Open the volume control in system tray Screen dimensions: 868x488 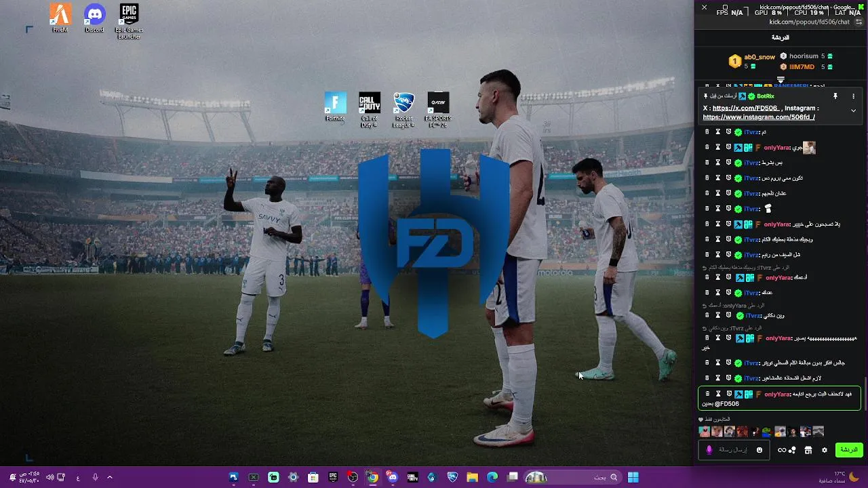coord(49,477)
